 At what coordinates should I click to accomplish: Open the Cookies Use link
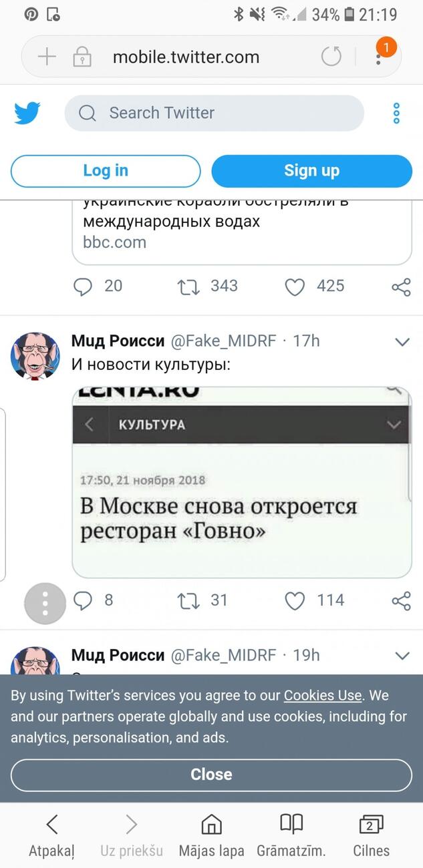[x=322, y=695]
